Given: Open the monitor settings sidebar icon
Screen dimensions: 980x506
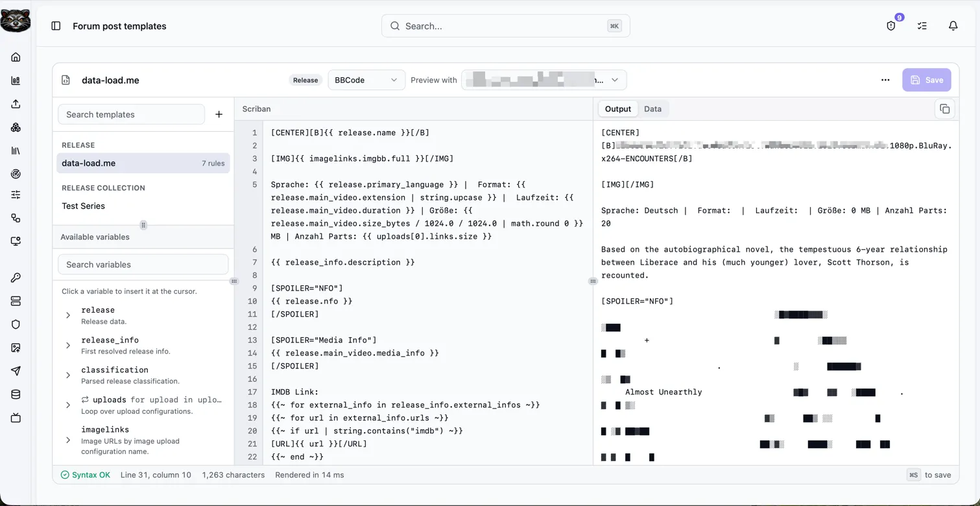Looking at the screenshot, I should 16,241.
